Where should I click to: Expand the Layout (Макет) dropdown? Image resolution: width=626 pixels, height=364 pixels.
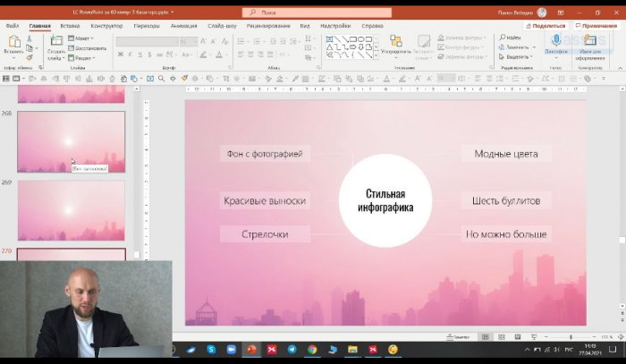click(83, 38)
